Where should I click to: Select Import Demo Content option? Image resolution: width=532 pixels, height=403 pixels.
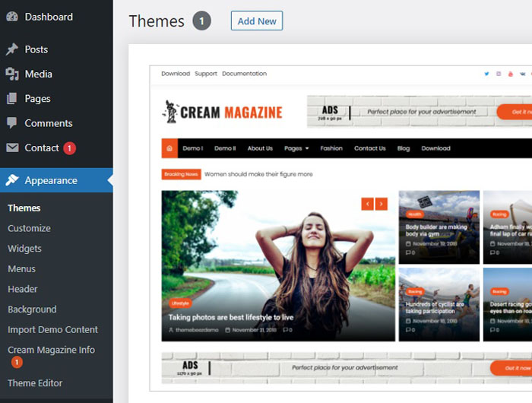[52, 329]
